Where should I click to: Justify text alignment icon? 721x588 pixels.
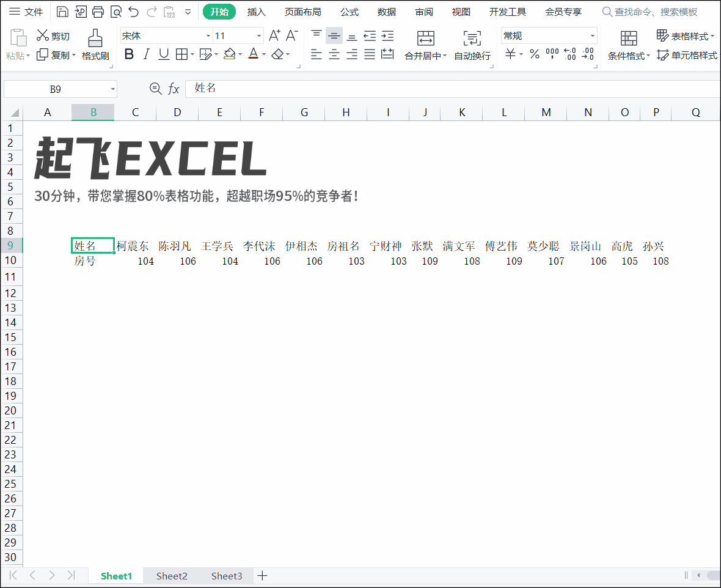click(370, 54)
